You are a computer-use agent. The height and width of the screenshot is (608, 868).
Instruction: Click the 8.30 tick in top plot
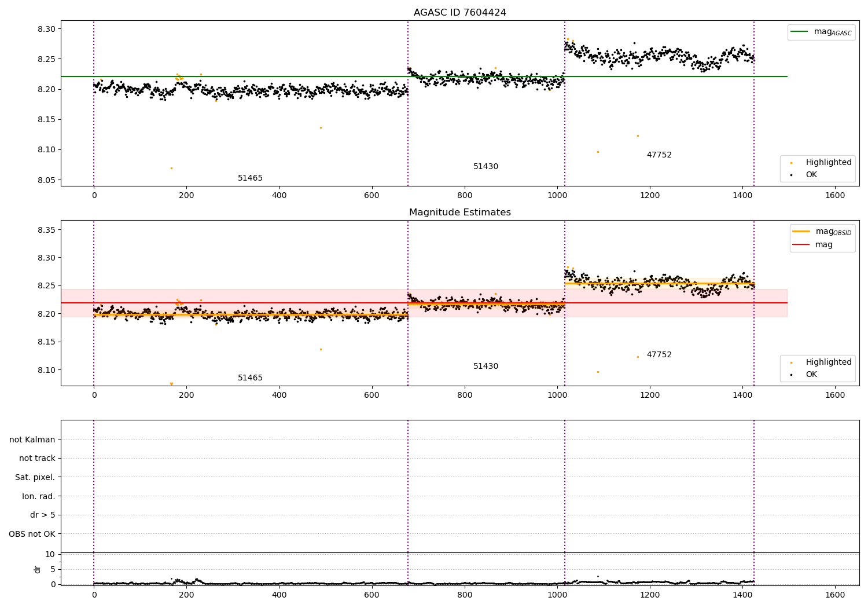point(46,29)
